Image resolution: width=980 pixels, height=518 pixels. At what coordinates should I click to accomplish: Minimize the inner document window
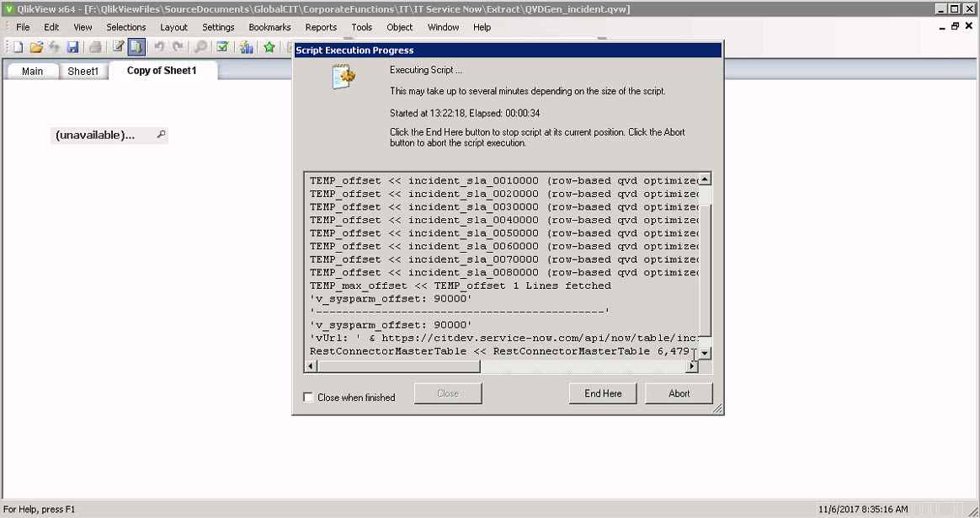coord(942,26)
